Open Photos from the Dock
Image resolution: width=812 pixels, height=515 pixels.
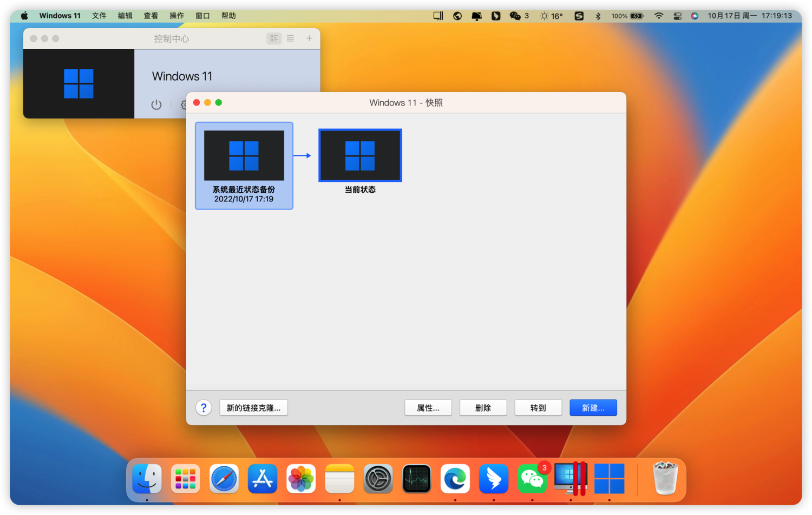click(x=301, y=479)
